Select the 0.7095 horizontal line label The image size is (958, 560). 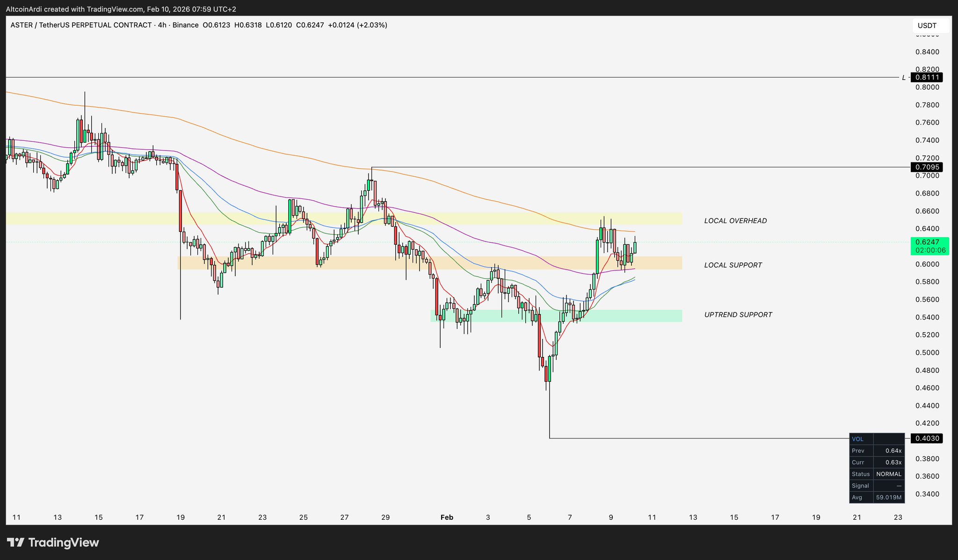click(926, 167)
